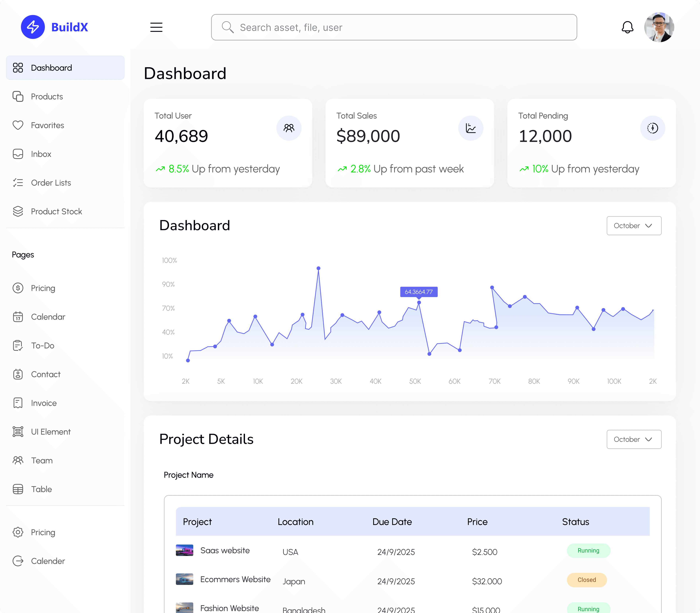The image size is (700, 613).
Task: Toggle the Running status on Saas website
Action: pyautogui.click(x=588, y=550)
